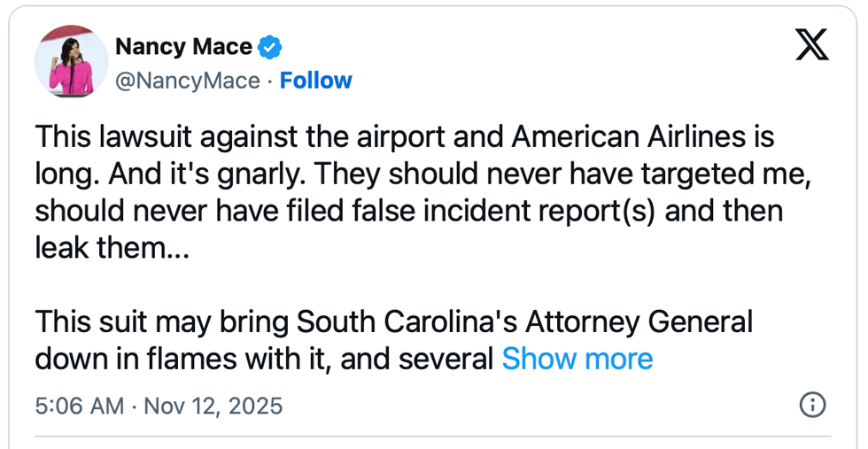
Task: Click the Nov 12, 2025 date
Action: pos(213,406)
